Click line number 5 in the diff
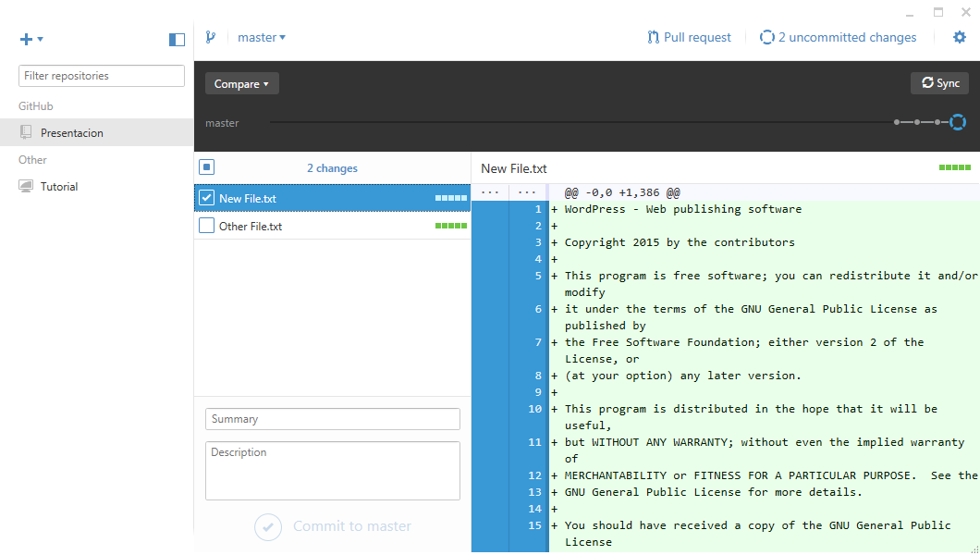Viewport: 980px width, 555px height. 538,276
